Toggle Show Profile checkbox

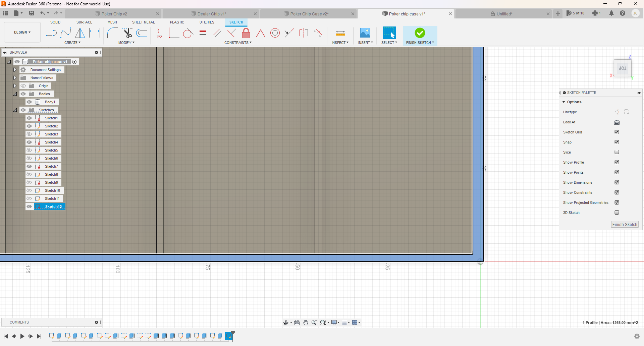click(617, 162)
